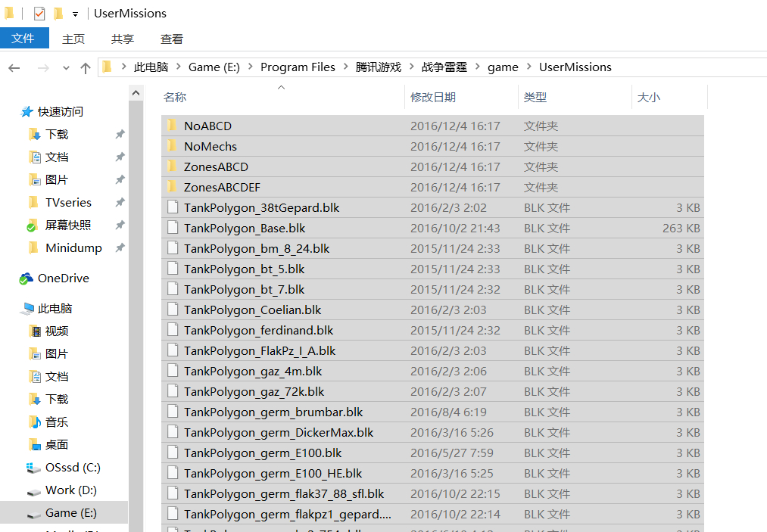This screenshot has height=532, width=767.
Task: Open the 文件 ribbon tab
Action: coord(24,38)
